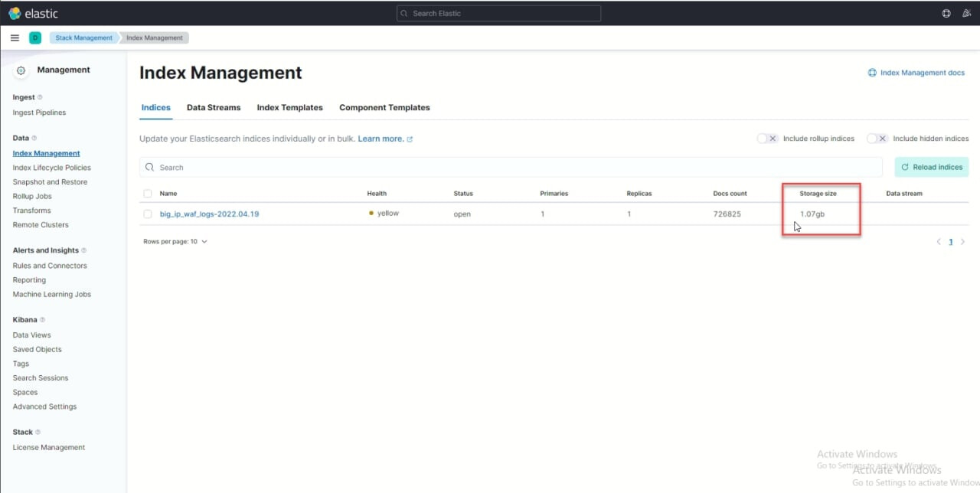Go to next page arrow

click(x=962, y=242)
